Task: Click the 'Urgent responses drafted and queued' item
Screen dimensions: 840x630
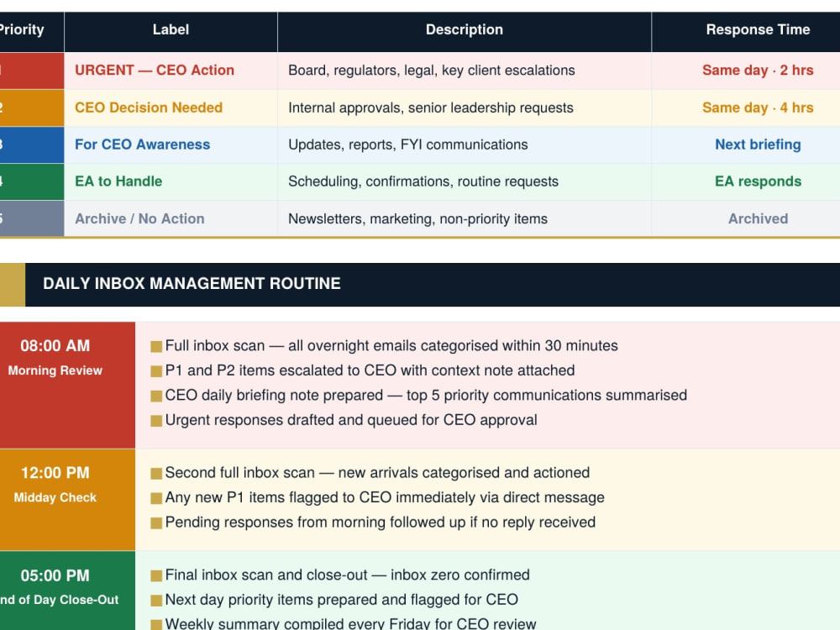Action: click(x=351, y=420)
